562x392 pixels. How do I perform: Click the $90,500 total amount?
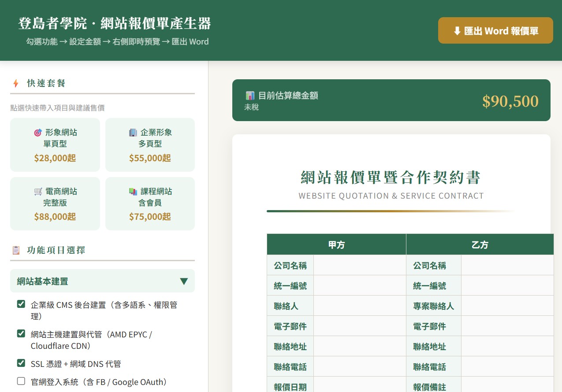510,101
